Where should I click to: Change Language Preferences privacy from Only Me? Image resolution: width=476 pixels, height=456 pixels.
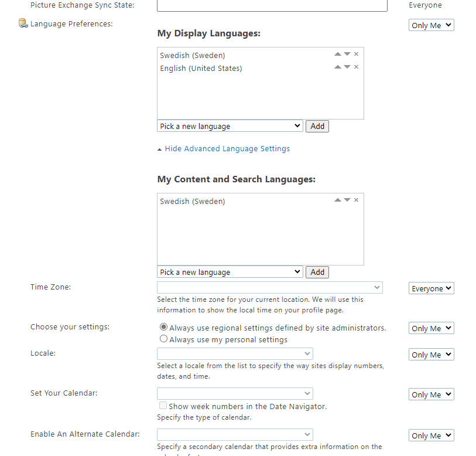pyautogui.click(x=432, y=25)
